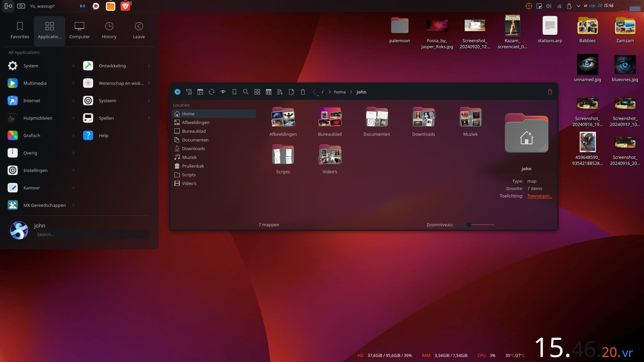The height and width of the screenshot is (362, 644).
Task: Click the john user avatar in launcher
Action: click(19, 230)
